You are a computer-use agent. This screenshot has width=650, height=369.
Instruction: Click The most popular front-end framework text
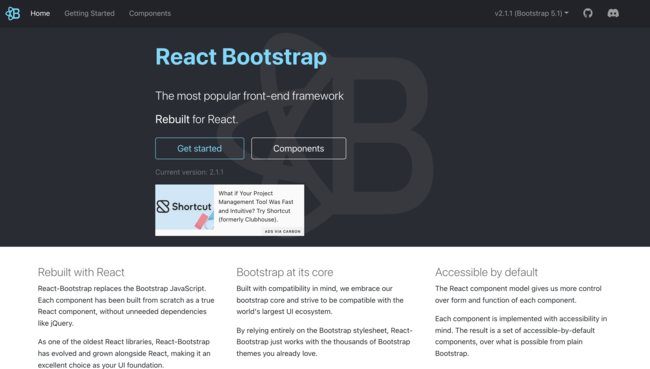pos(249,96)
